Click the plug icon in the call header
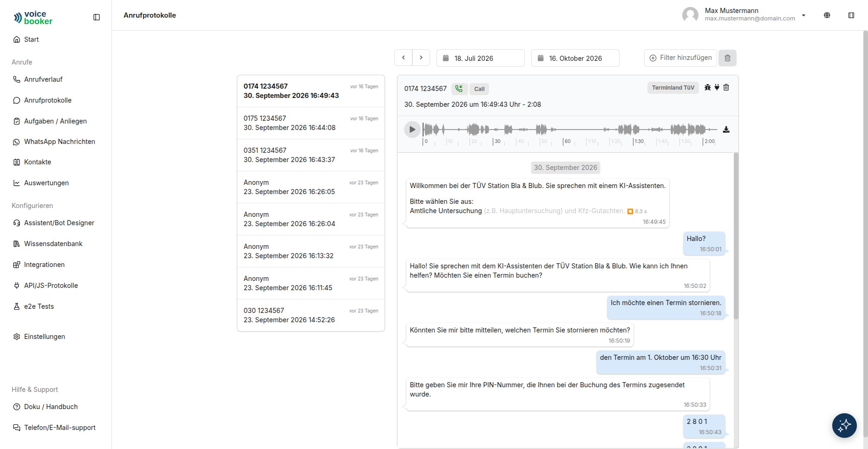Image resolution: width=868 pixels, height=449 pixels. (717, 87)
